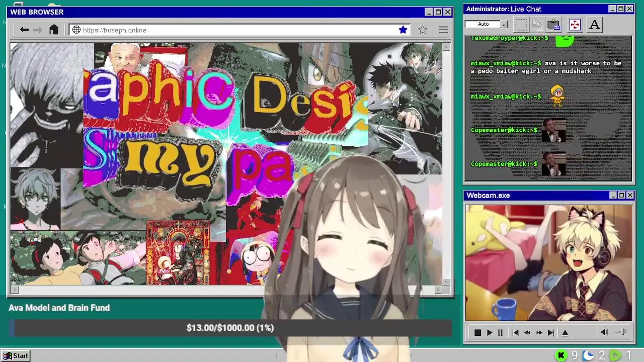Screen dimensions: 644x362
Task: Click the Webcam.exe volume slider
Action: click(x=620, y=332)
